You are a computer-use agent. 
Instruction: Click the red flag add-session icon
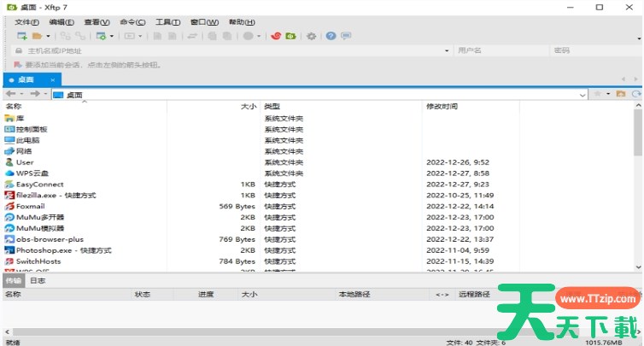16,65
